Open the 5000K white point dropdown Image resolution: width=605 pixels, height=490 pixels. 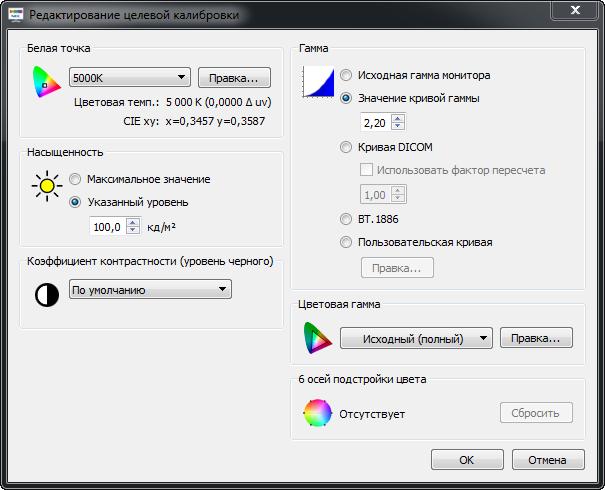pos(130,77)
